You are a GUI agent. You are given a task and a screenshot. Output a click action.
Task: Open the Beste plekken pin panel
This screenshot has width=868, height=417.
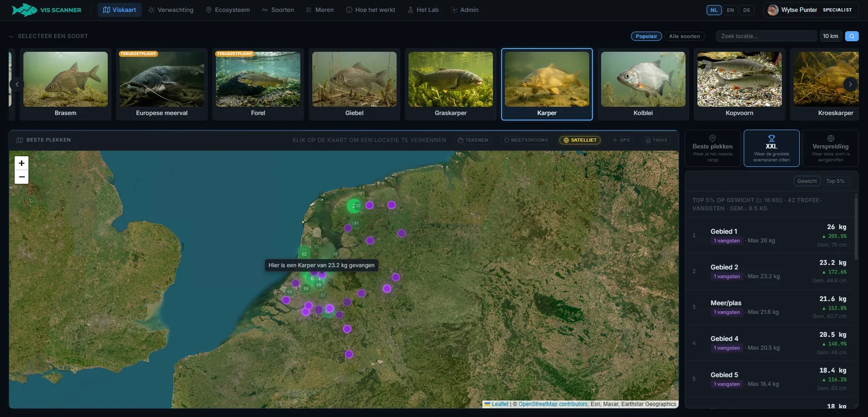[712, 148]
